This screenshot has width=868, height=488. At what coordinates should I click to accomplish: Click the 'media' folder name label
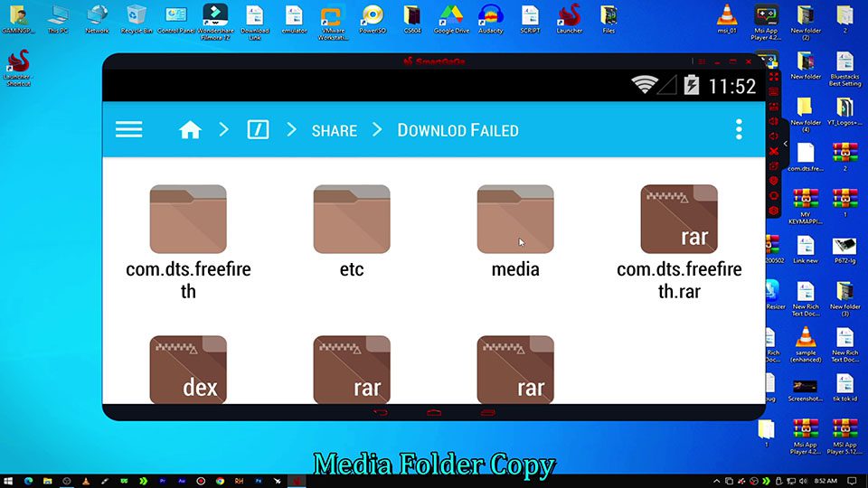(x=515, y=269)
